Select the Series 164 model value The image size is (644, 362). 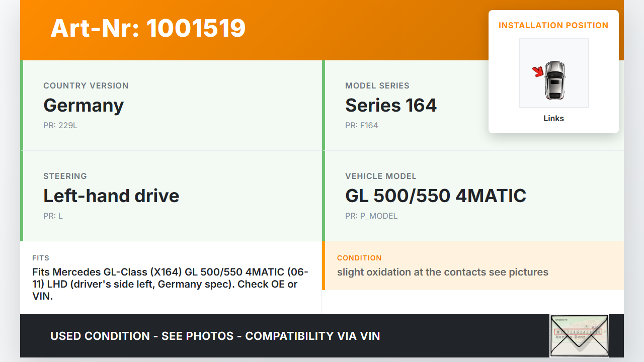click(x=391, y=105)
